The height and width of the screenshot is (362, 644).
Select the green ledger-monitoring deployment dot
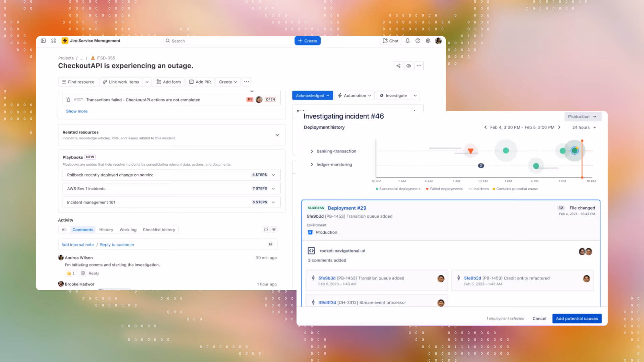click(x=536, y=166)
